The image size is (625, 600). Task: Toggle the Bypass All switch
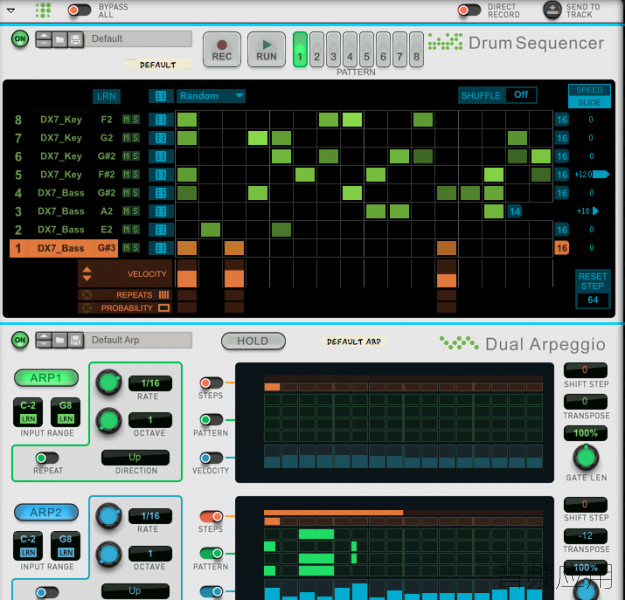[79, 10]
